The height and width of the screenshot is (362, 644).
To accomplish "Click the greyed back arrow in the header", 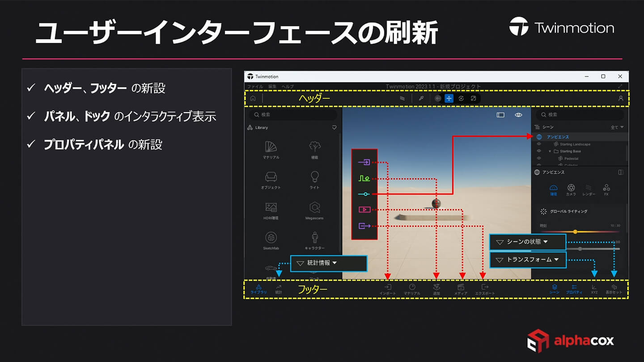I will [438, 98].
